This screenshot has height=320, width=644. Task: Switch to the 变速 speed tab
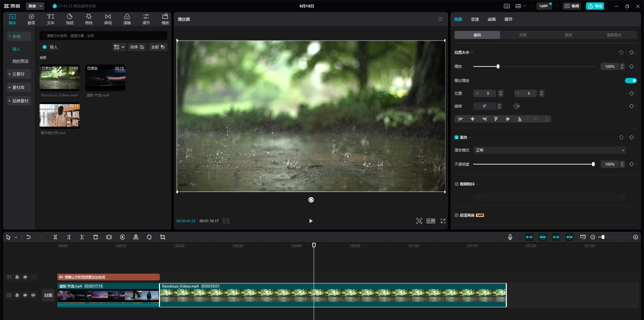click(475, 19)
